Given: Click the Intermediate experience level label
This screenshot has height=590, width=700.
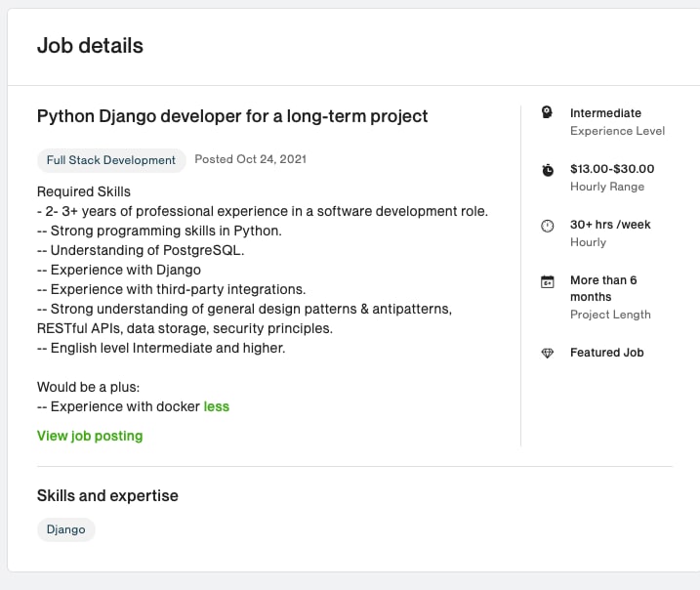Looking at the screenshot, I should coord(606,113).
